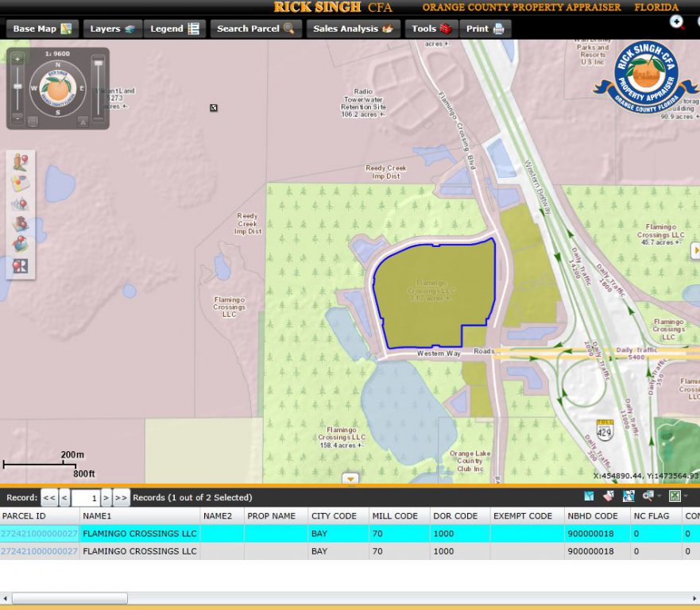Click the magnifier zoom icon at top right
The width and height of the screenshot is (700, 610).
677,22
